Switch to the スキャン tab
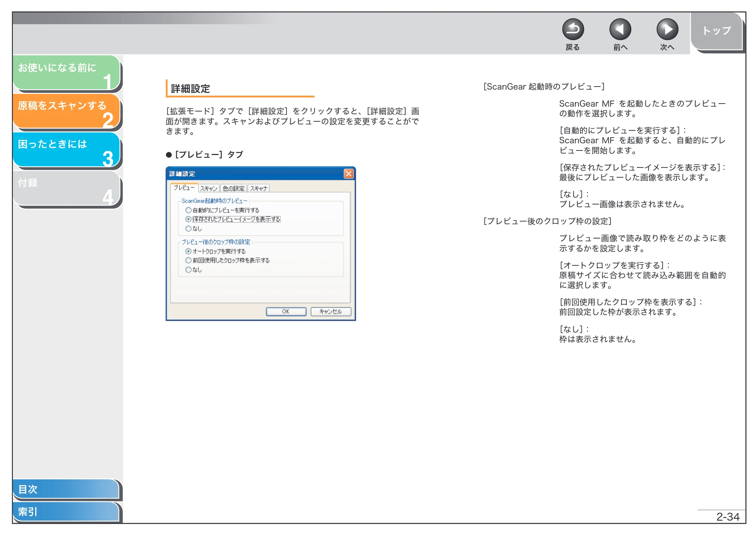This screenshot has width=756, height=535. (x=209, y=188)
